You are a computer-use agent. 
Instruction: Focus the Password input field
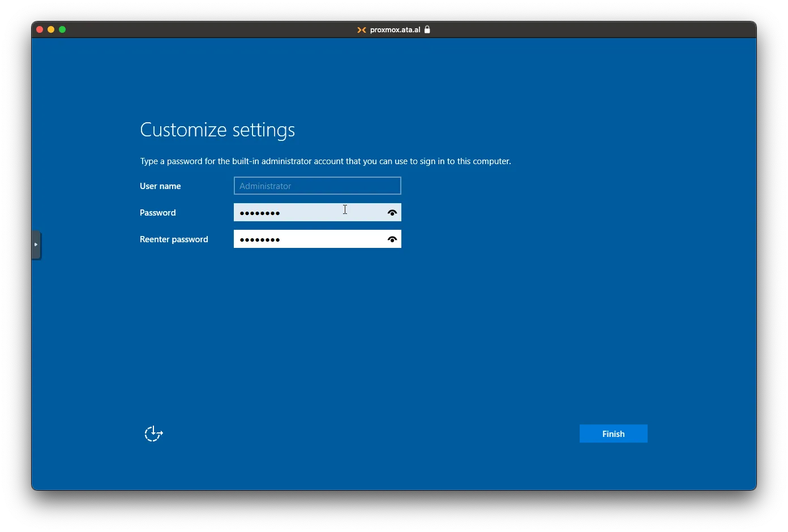(317, 212)
